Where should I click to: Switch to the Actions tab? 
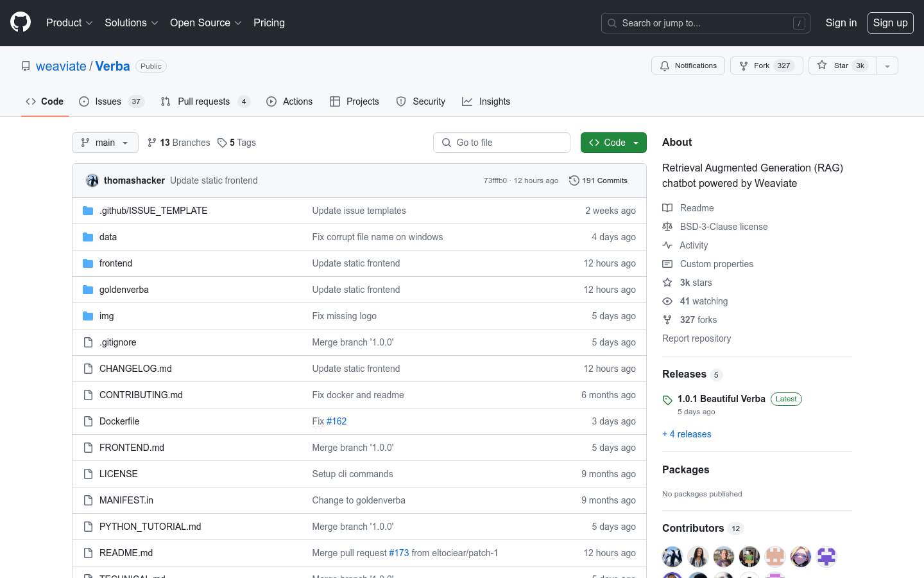289,101
